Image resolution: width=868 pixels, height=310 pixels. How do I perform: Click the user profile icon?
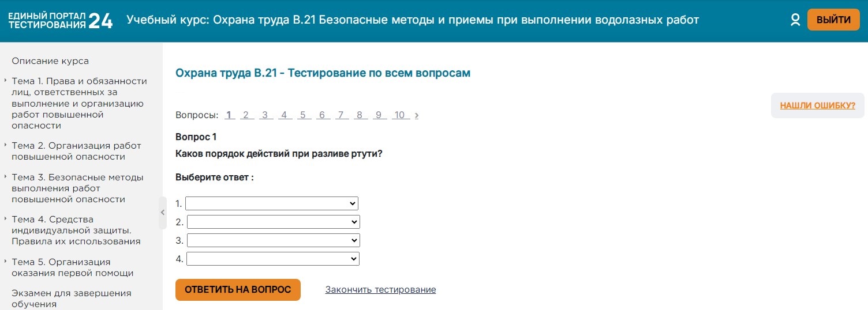[795, 20]
